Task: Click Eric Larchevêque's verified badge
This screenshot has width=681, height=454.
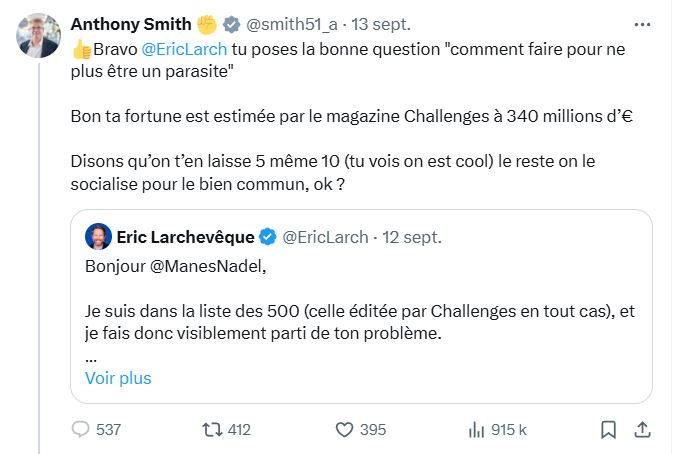Action: (268, 237)
